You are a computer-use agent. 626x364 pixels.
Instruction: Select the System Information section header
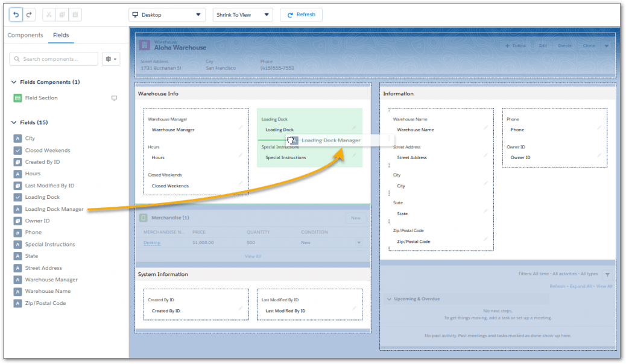click(x=253, y=274)
